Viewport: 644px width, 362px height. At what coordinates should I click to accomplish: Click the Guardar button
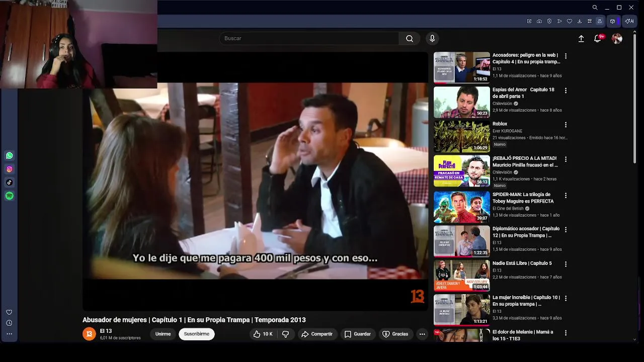click(358, 334)
